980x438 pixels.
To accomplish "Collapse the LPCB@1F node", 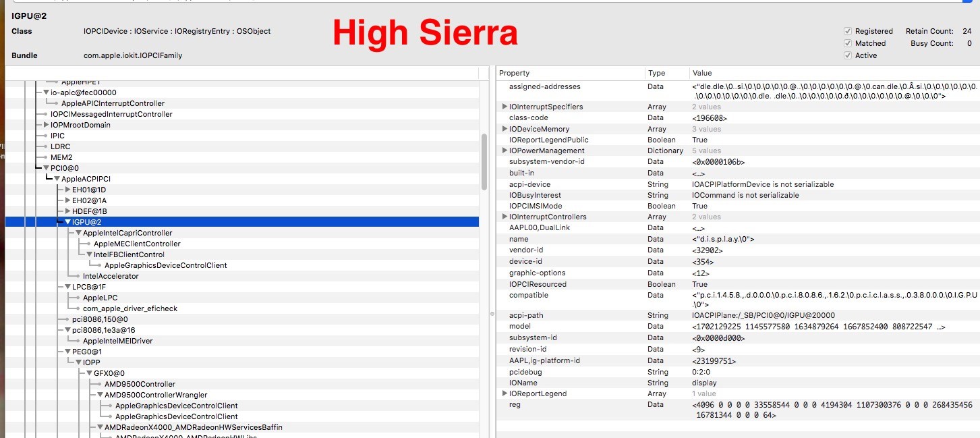I will click(67, 287).
